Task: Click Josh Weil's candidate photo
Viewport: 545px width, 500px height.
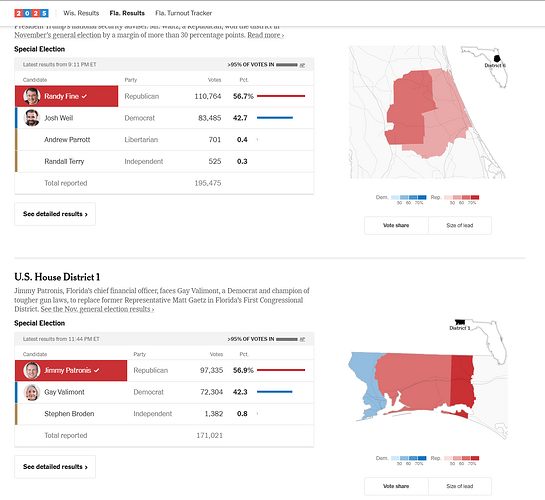Action: coord(32,118)
